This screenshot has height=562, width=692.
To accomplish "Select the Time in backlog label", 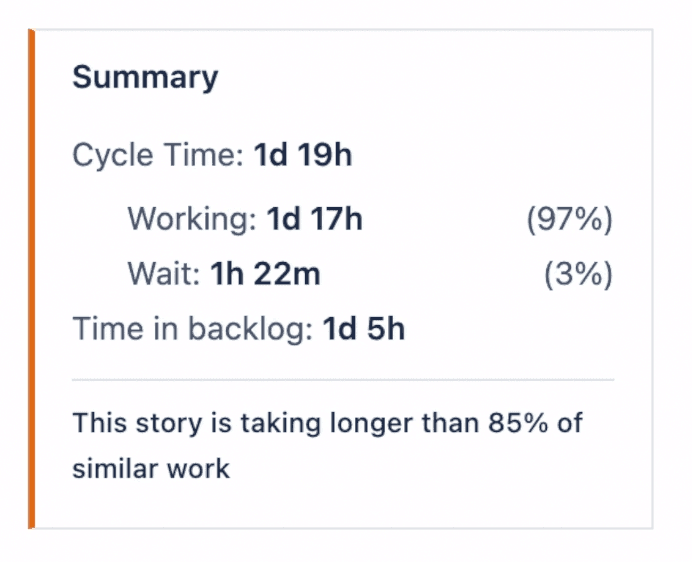I will (x=192, y=328).
